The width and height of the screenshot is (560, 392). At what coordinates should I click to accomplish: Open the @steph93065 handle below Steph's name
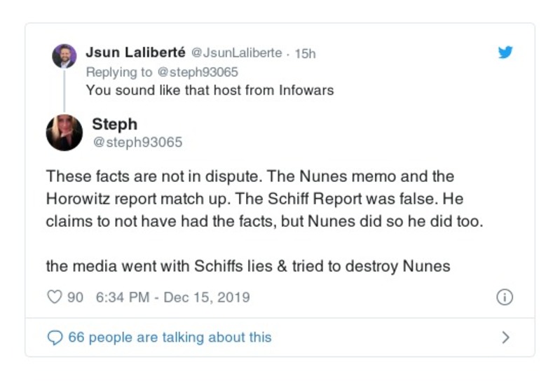137,142
